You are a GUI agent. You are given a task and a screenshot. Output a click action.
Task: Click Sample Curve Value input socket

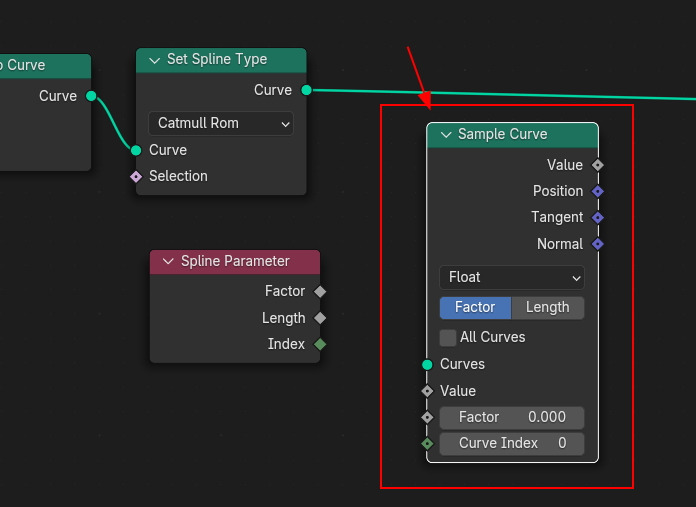click(x=427, y=391)
